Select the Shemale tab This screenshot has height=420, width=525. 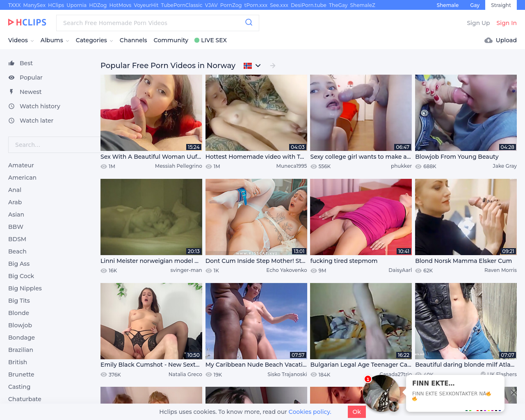click(x=447, y=5)
